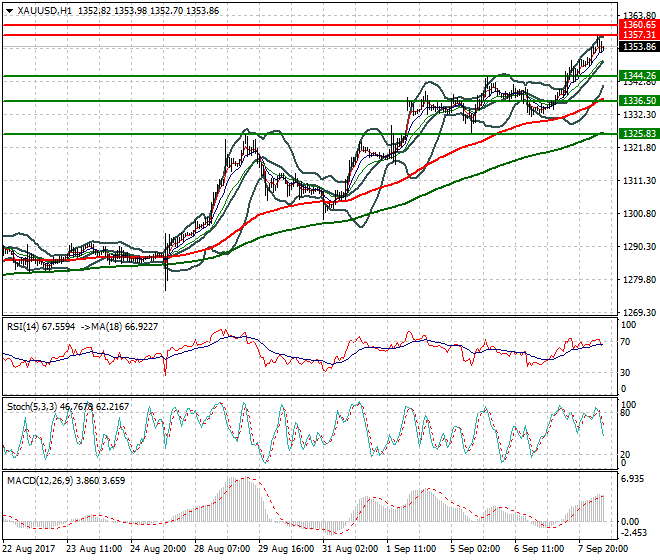Click the current price label 1353.86

[x=639, y=47]
